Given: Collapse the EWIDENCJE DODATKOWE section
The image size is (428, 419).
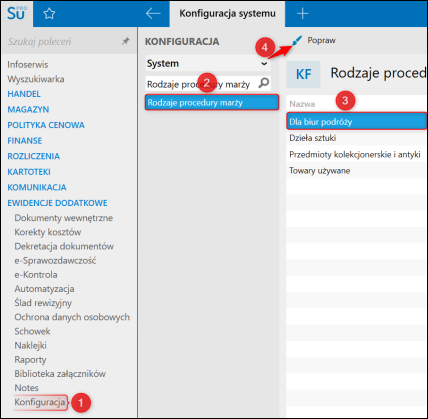Looking at the screenshot, I should pos(57,203).
